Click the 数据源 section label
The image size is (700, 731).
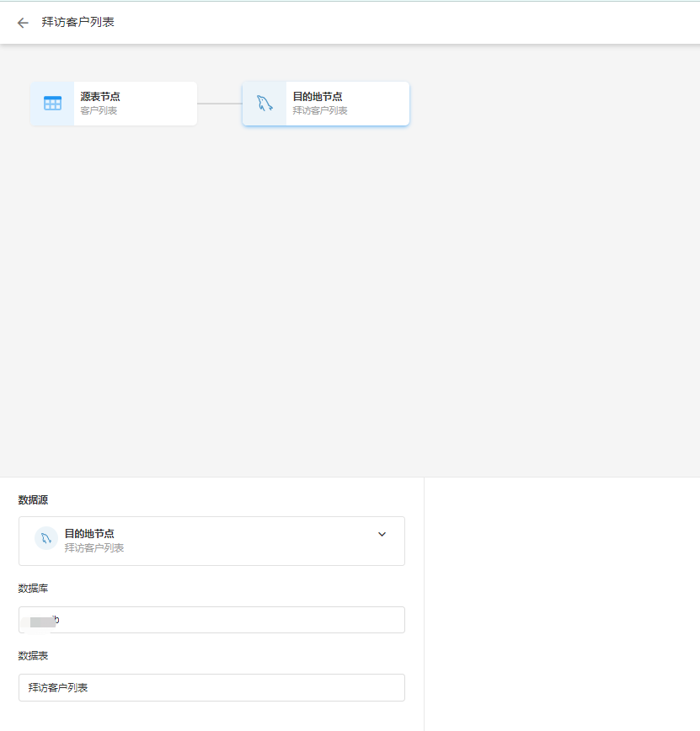point(33,500)
